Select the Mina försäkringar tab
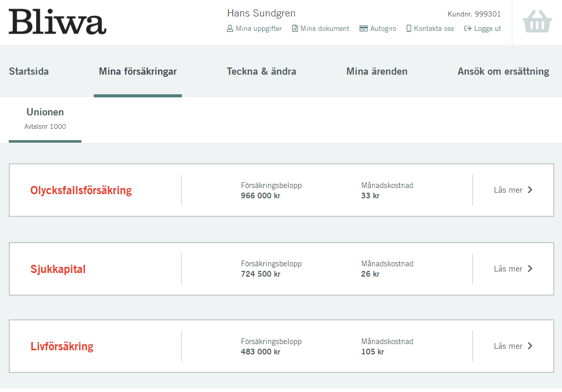Screen dimensions: 562x392 click(138, 71)
